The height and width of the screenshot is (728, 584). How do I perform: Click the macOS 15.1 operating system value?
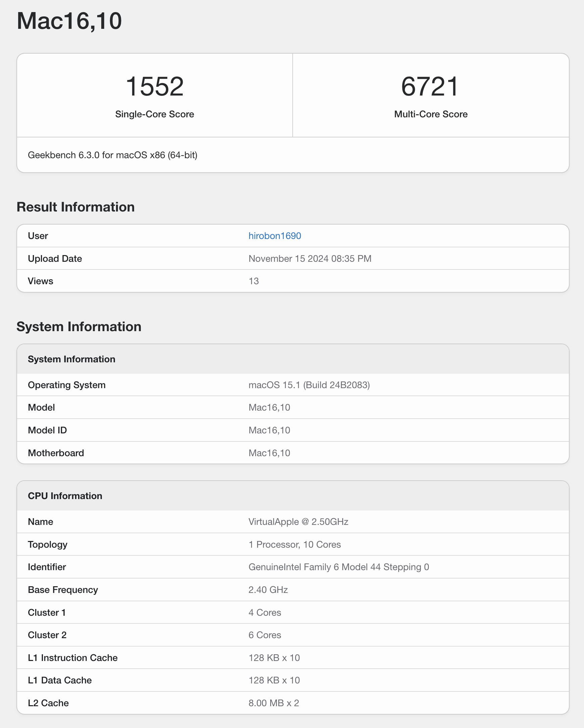tap(309, 385)
